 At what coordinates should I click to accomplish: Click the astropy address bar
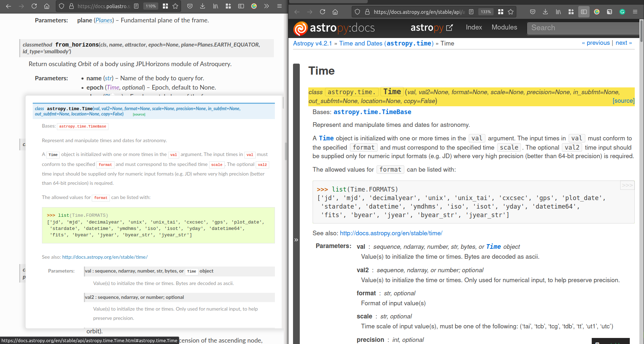419,12
